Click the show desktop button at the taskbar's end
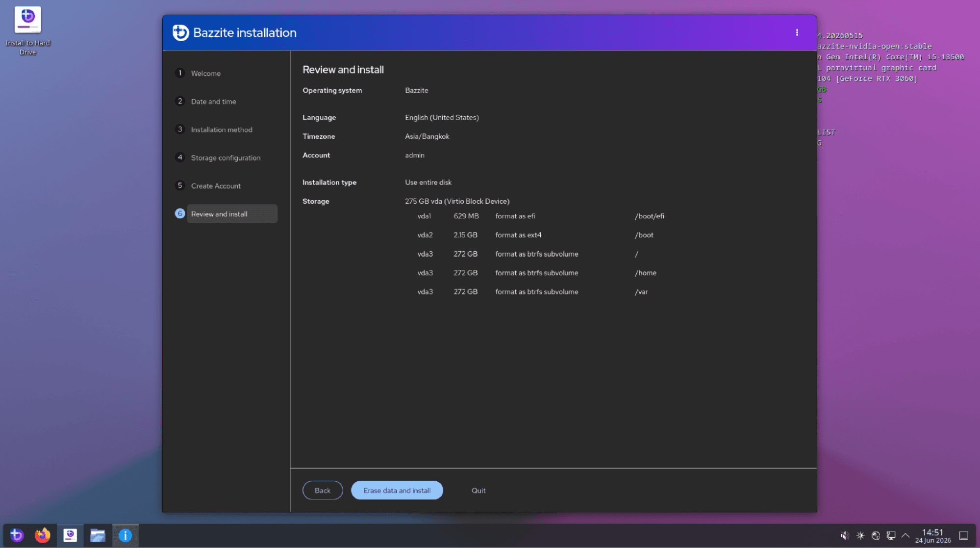 click(964, 535)
